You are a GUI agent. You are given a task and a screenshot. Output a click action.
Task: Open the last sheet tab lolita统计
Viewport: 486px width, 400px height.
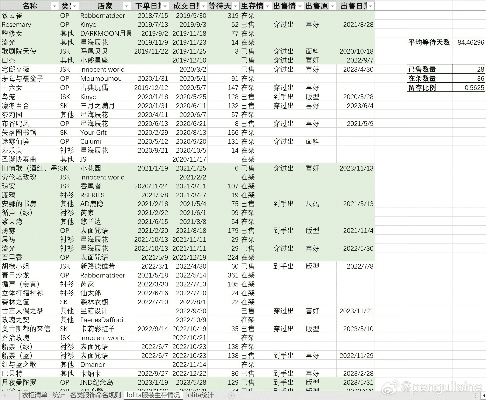coord(199,395)
